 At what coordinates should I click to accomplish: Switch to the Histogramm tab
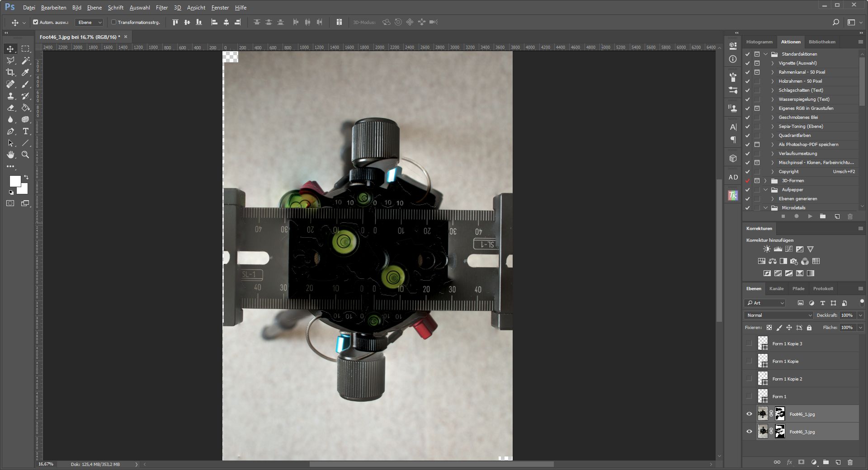pos(759,42)
